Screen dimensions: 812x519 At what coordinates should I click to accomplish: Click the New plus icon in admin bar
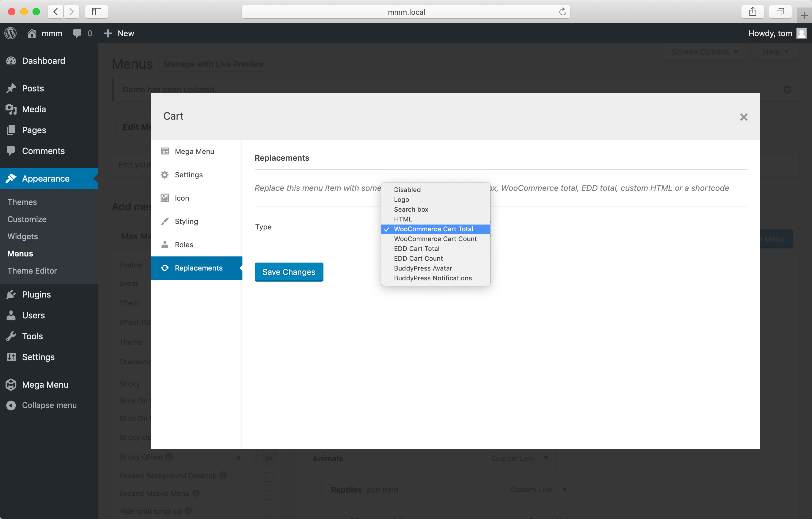[108, 33]
